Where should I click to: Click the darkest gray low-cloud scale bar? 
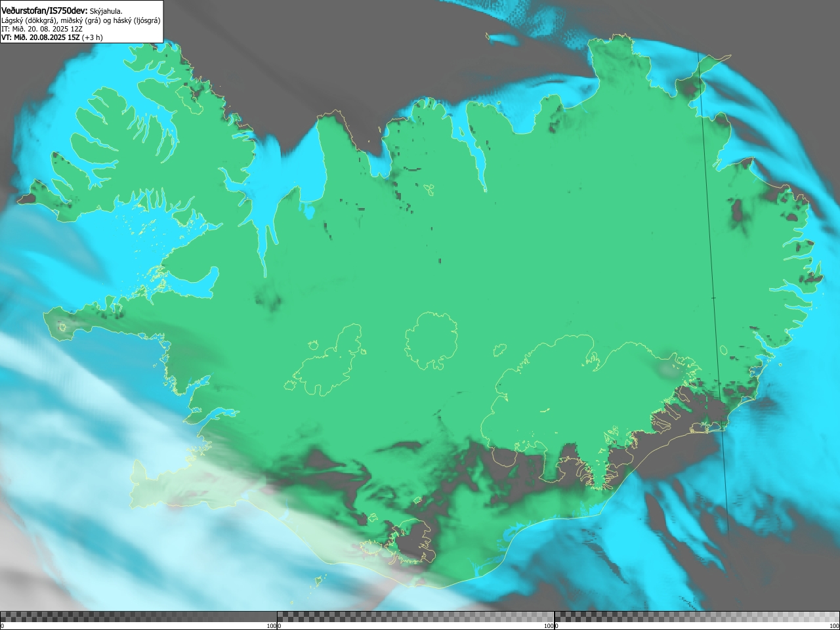tap(138, 617)
